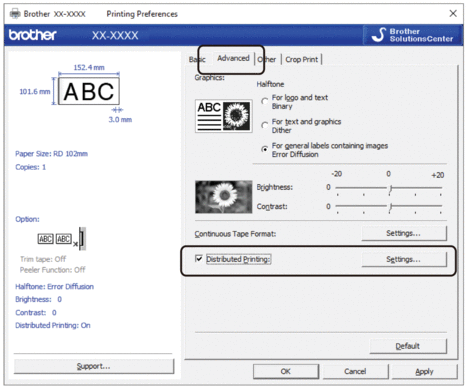
Task: Click the Cancel button
Action: click(x=355, y=371)
